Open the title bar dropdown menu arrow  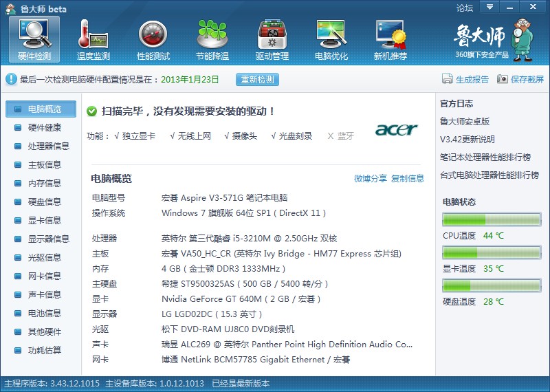tap(489, 8)
